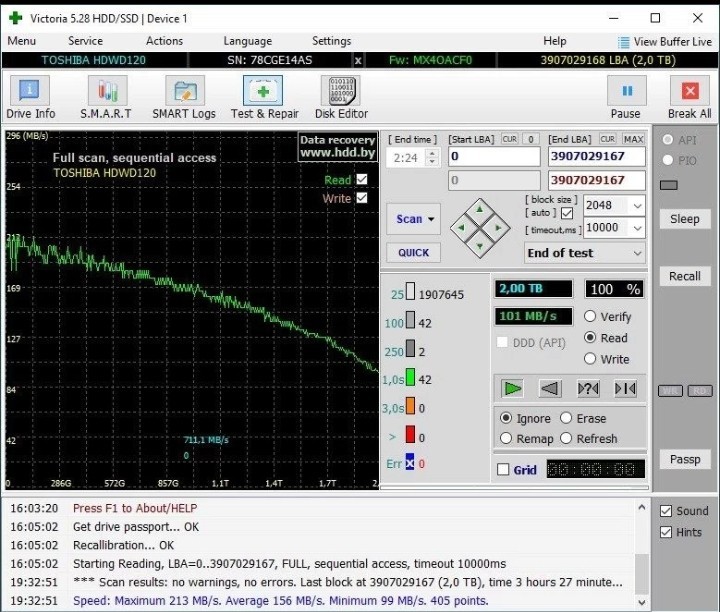Image resolution: width=720 pixels, height=612 pixels.
Task: Open the Language menu
Action: (248, 41)
